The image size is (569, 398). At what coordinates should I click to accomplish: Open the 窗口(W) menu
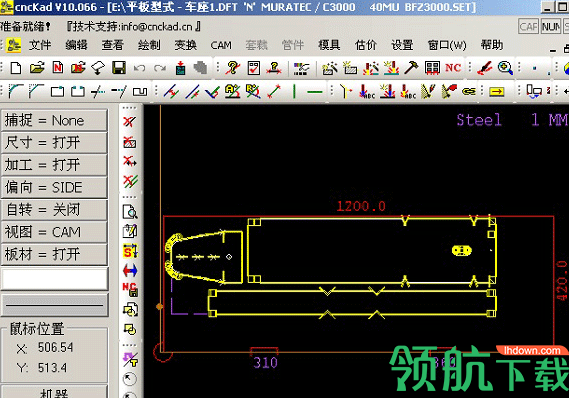tap(447, 45)
